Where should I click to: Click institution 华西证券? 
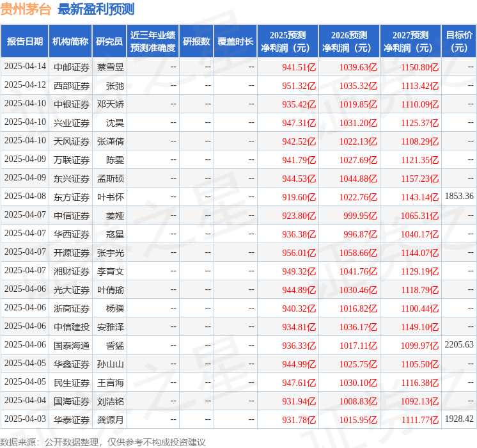click(x=72, y=234)
